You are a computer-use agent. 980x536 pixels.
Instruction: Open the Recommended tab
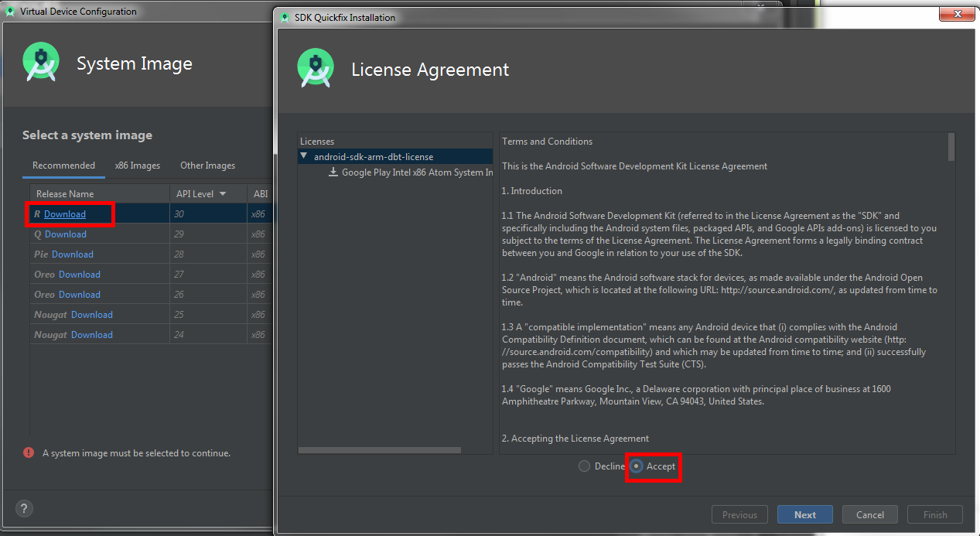(x=63, y=166)
